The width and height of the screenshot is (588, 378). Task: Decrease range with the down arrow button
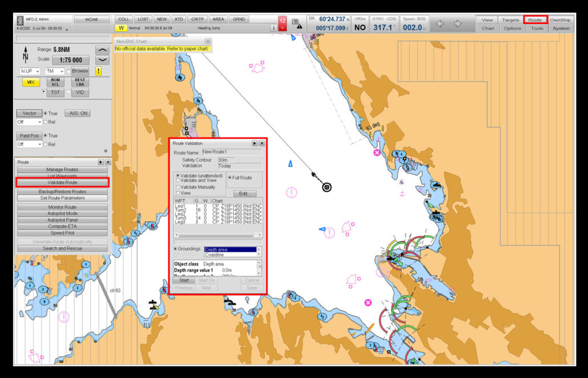pyautogui.click(x=102, y=60)
